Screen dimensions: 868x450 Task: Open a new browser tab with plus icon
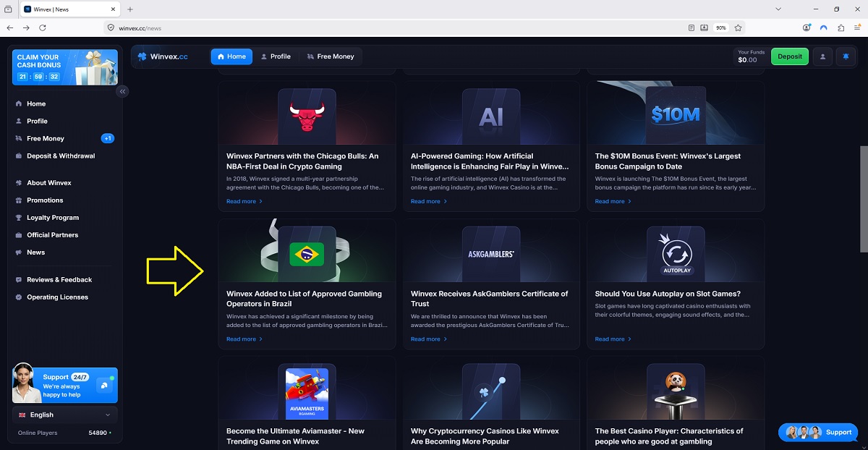(130, 9)
